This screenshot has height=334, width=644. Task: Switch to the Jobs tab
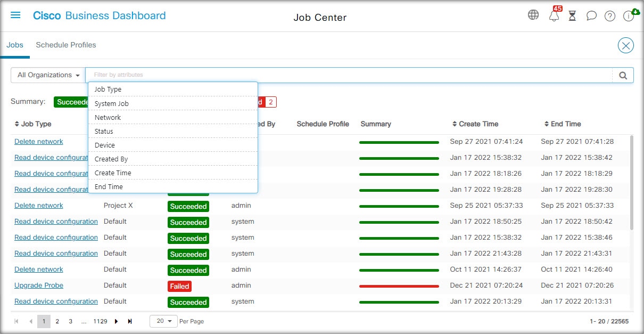click(x=15, y=45)
